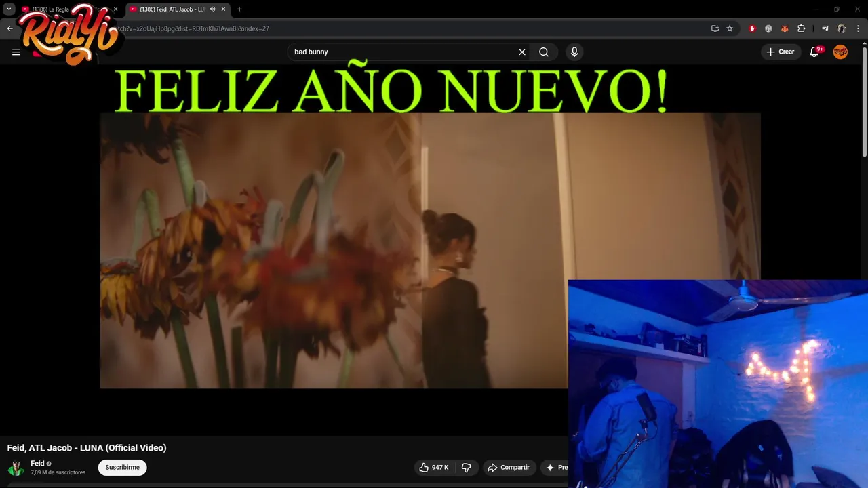Start voice search with the microphone
The height and width of the screenshot is (488, 868).
tap(574, 52)
